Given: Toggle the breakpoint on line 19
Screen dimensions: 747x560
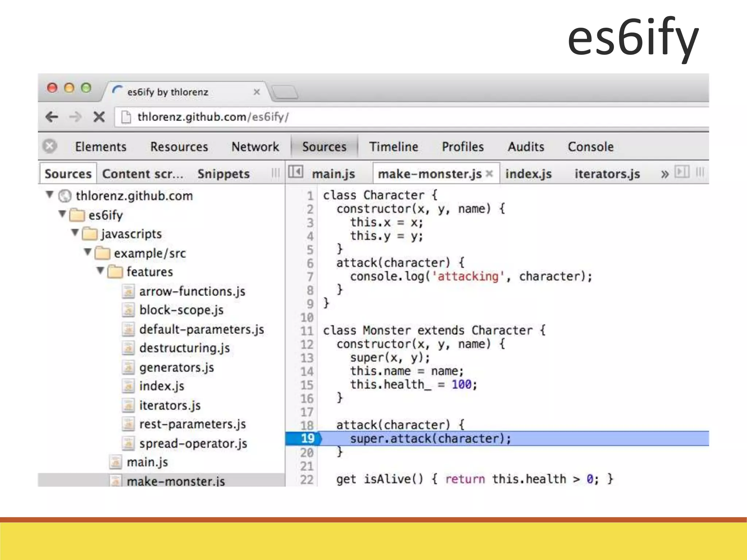Looking at the screenshot, I should [x=307, y=438].
